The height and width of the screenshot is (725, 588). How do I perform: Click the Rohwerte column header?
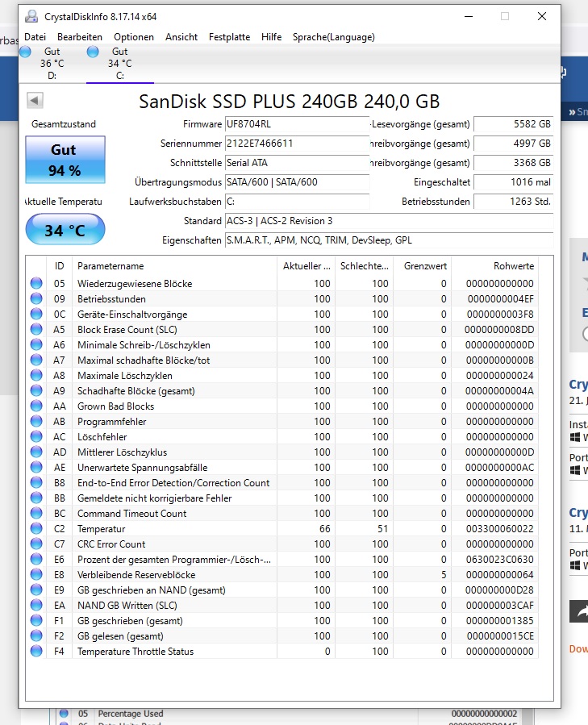pyautogui.click(x=494, y=266)
